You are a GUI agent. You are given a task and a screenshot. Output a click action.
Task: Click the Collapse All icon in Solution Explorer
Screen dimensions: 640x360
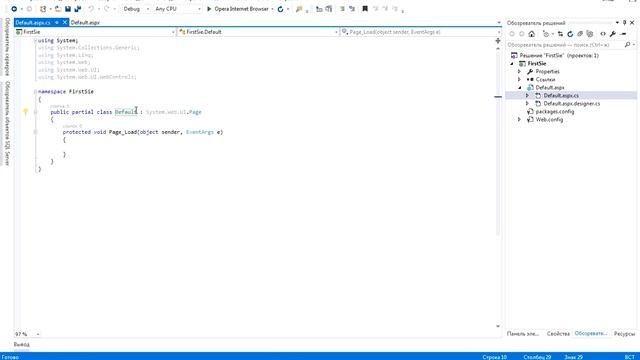pyautogui.click(x=580, y=34)
